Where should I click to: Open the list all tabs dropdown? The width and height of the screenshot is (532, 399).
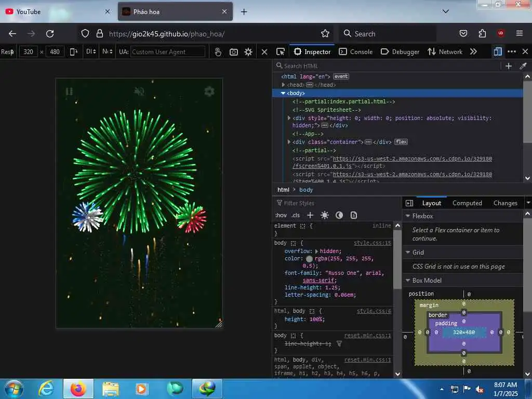point(446,11)
